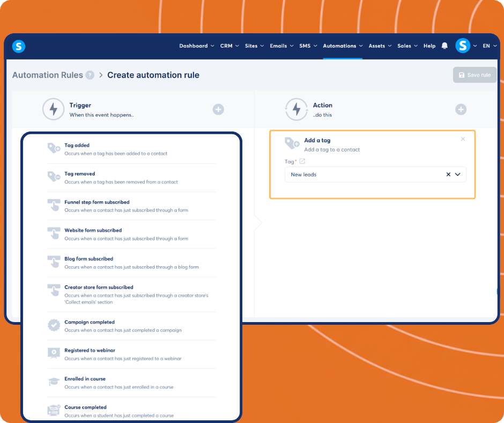Click the add action plus icon
This screenshot has height=423, width=504.
tap(461, 110)
